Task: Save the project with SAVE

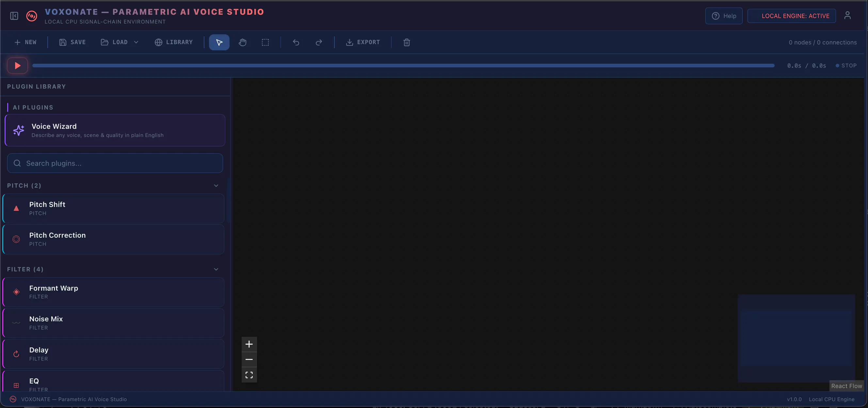Action: coord(73,42)
